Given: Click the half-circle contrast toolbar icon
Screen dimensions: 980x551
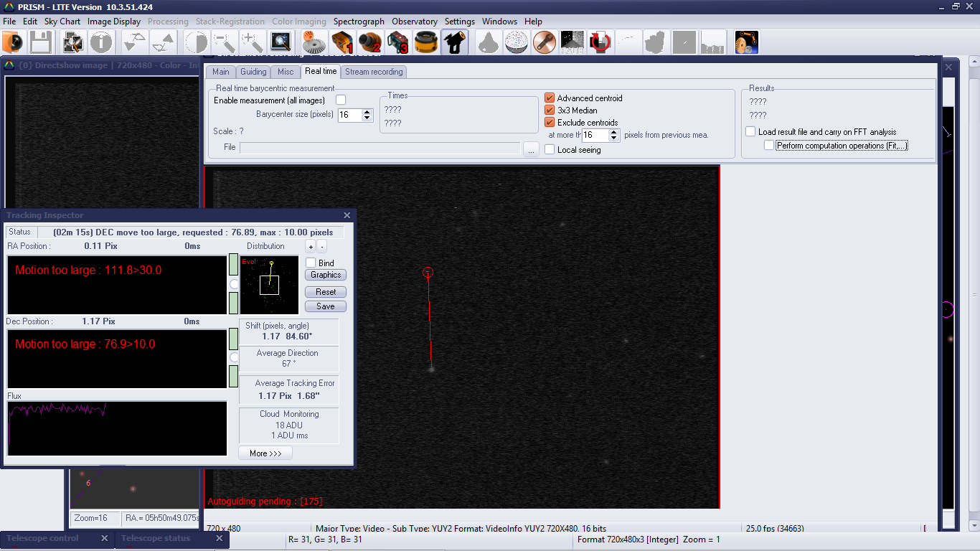Looking at the screenshot, I should pyautogui.click(x=196, y=42).
